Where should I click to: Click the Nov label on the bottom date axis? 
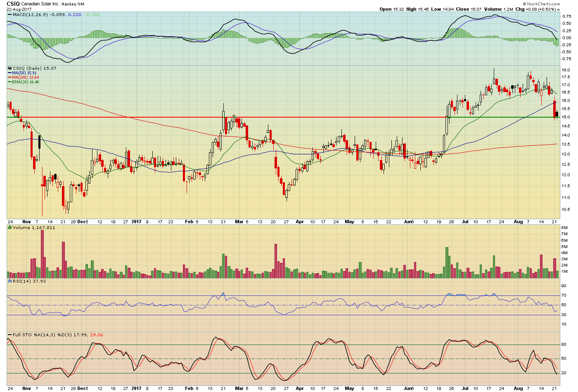pyautogui.click(x=26, y=388)
